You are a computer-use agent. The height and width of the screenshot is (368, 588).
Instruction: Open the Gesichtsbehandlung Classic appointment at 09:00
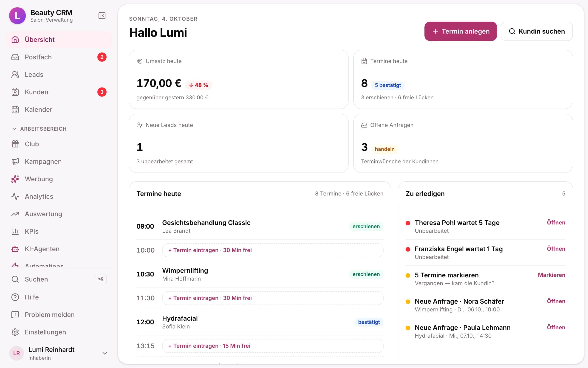click(x=260, y=226)
